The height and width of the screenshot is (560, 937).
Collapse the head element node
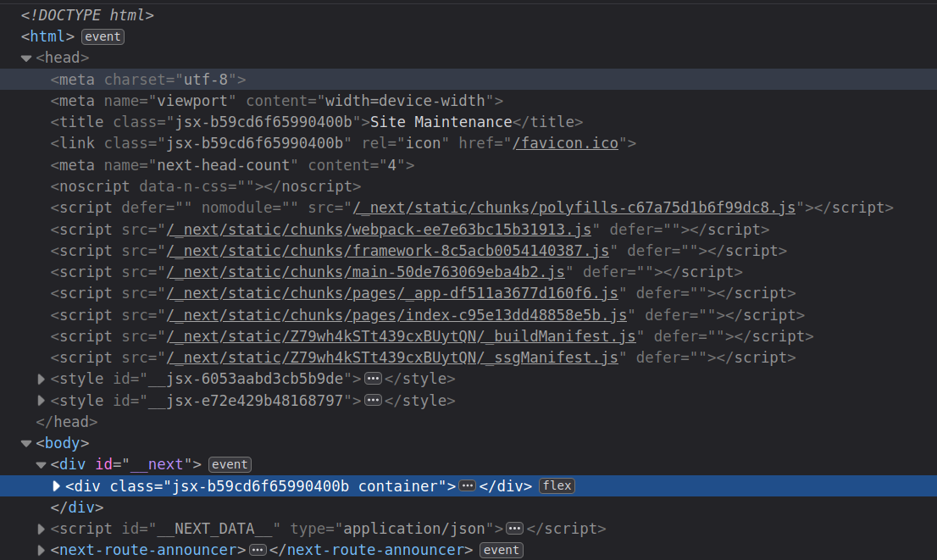tap(26, 58)
